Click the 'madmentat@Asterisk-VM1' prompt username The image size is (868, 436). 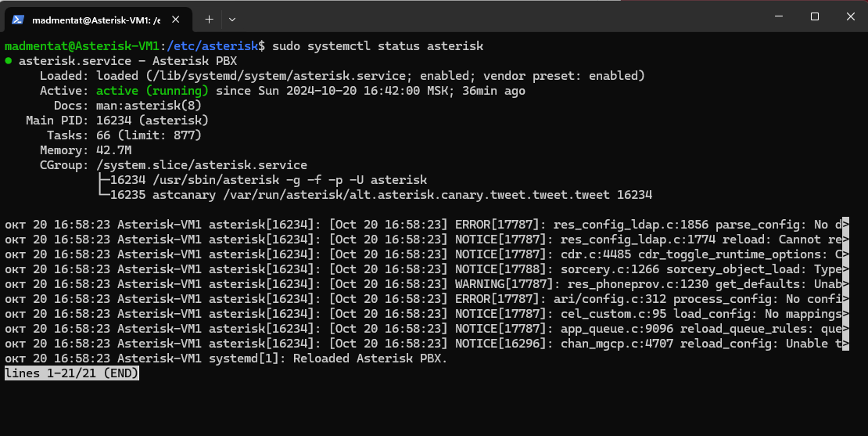[x=82, y=46]
